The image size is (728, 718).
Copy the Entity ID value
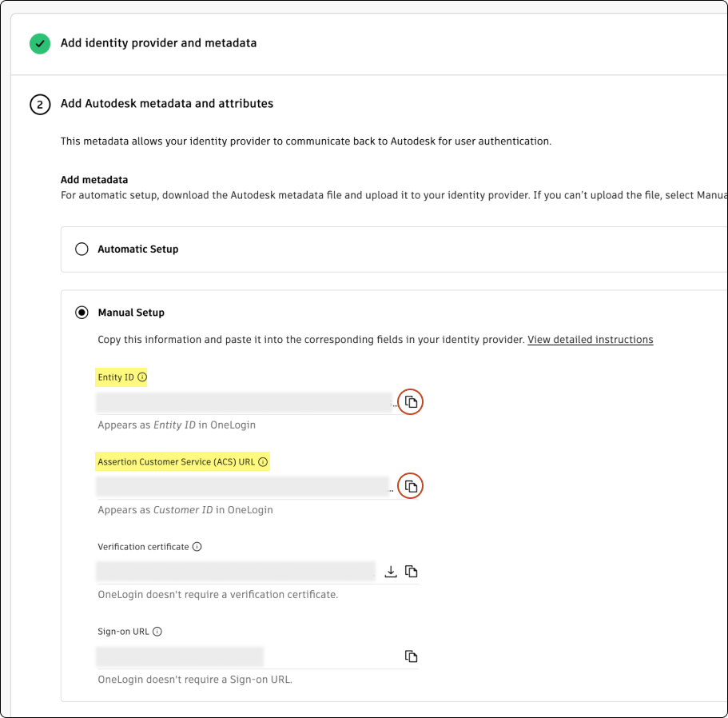(411, 401)
